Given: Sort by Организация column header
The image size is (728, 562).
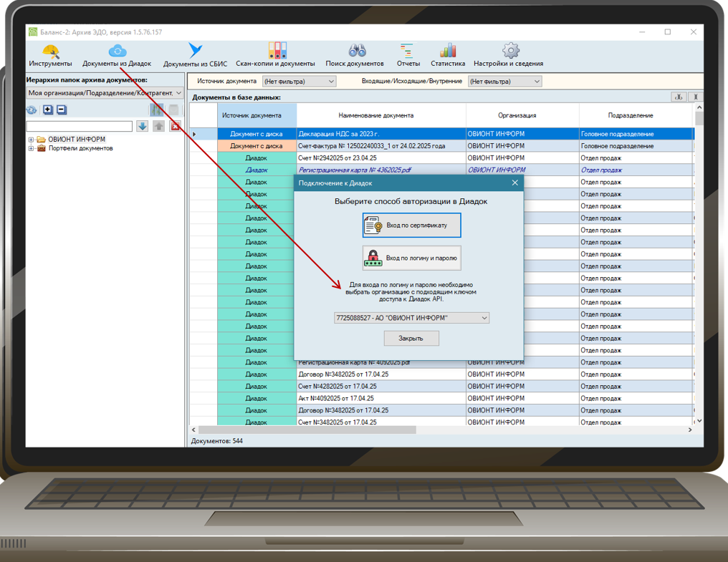Looking at the screenshot, I should coord(522,115).
